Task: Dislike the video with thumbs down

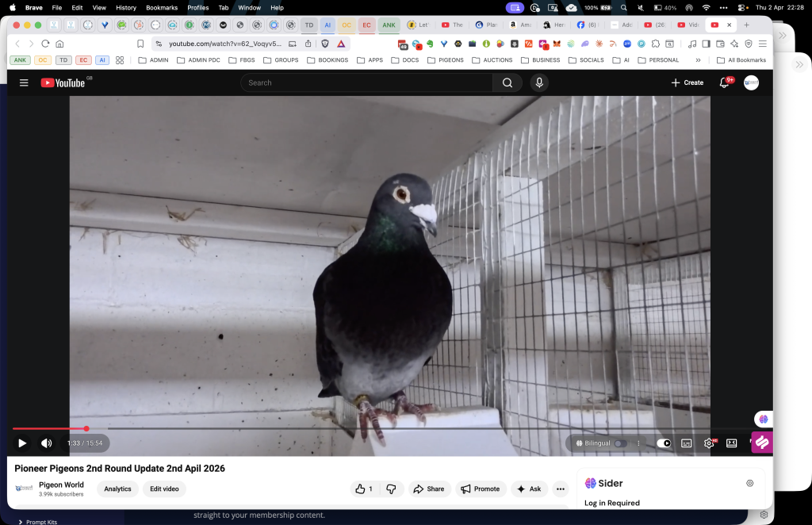Action: coord(391,489)
